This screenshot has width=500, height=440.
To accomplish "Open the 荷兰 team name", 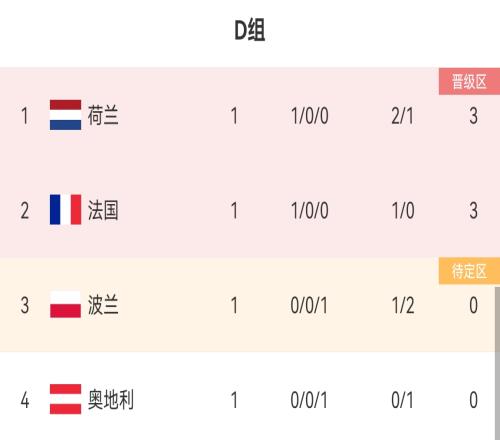I will [103, 115].
